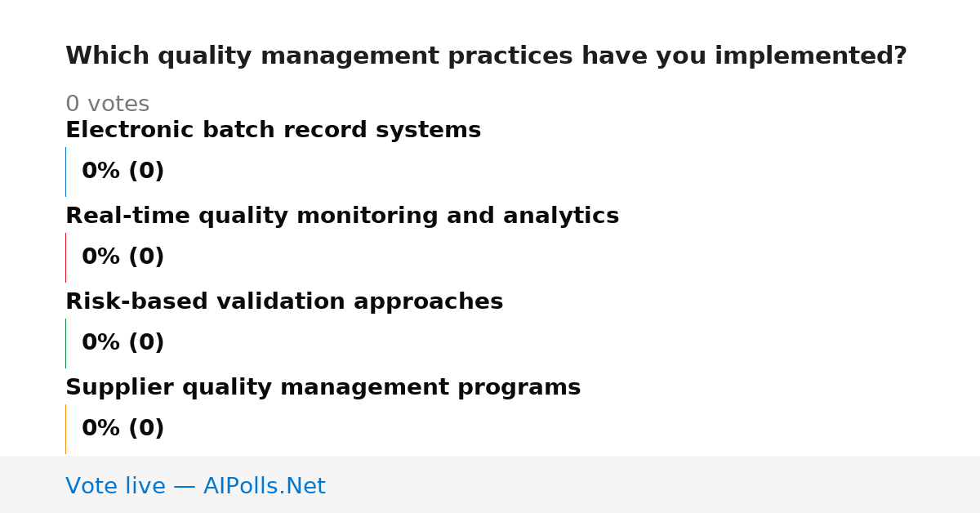Click the blue bar for Electronic batch records
The height and width of the screenshot is (513, 980).
65,172
